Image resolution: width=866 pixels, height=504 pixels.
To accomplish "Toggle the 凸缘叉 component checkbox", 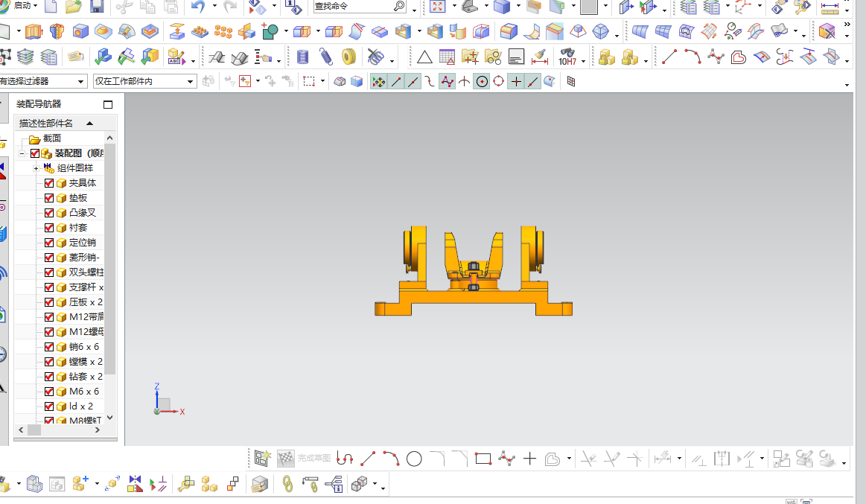I will click(x=49, y=212).
